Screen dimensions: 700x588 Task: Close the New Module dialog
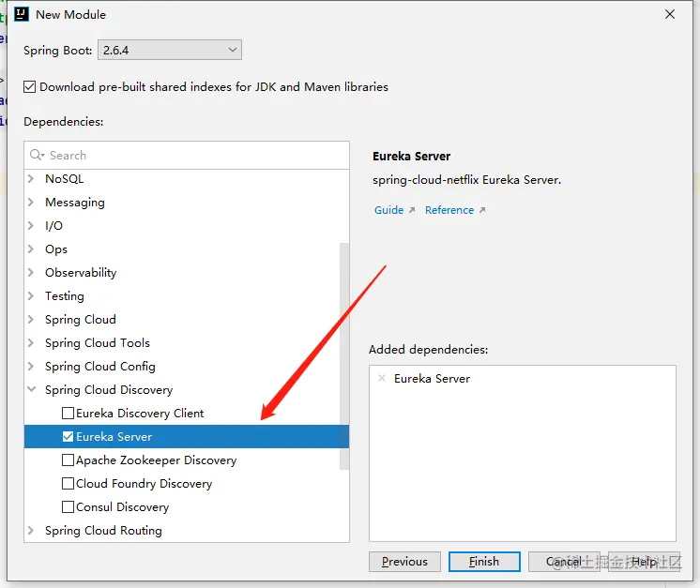pos(670,14)
